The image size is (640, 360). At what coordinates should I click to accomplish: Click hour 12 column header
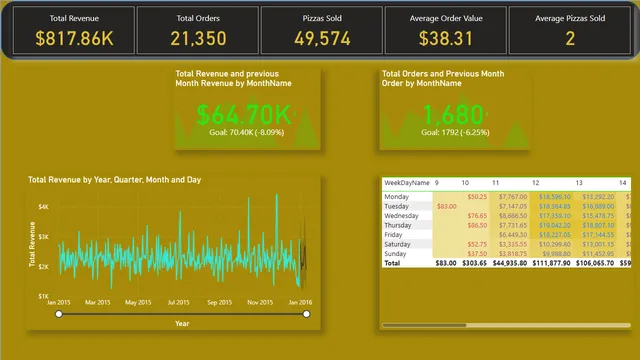536,183
